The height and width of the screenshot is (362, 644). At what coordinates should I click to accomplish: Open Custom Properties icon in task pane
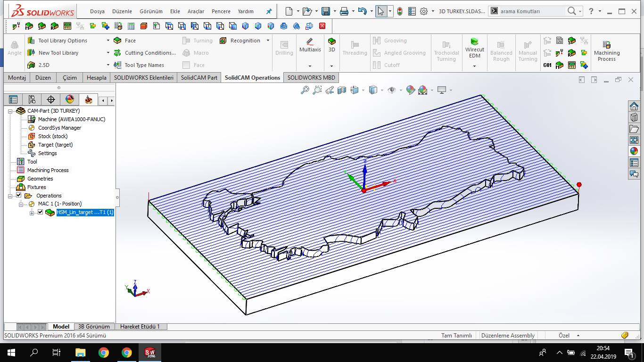(x=634, y=163)
